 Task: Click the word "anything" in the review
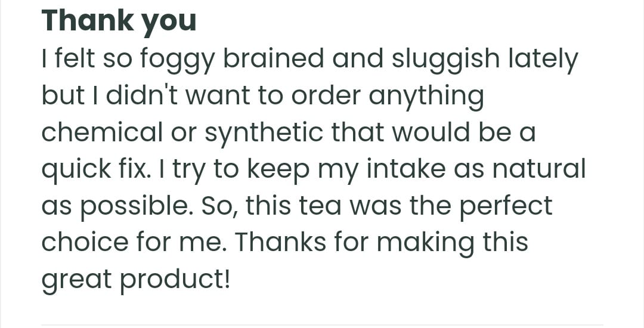coord(426,97)
